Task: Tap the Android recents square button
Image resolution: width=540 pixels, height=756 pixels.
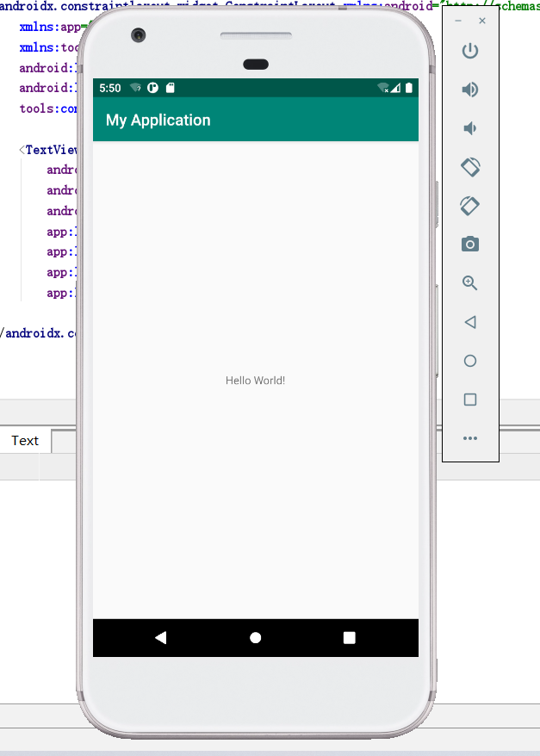Action: tap(350, 638)
